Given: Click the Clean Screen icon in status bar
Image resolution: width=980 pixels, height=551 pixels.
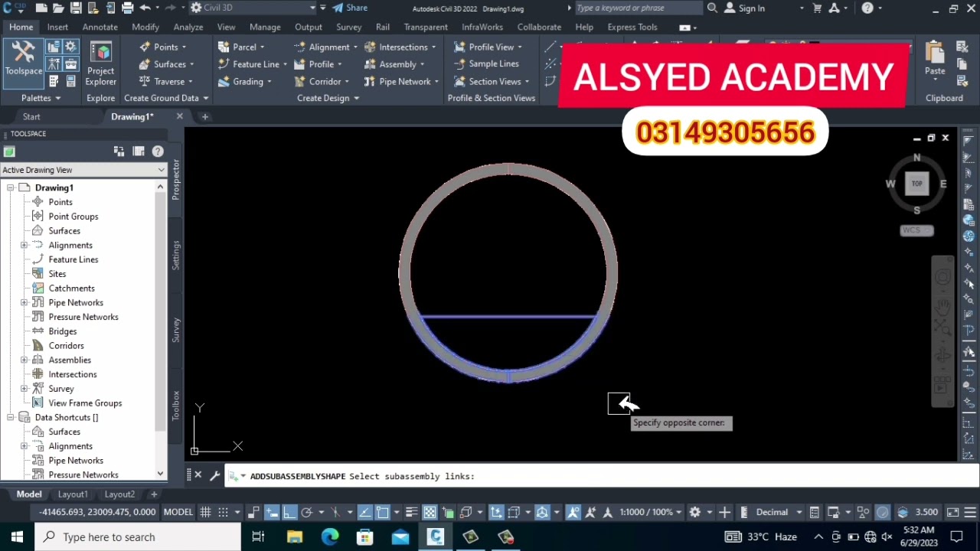Looking at the screenshot, I should pos(952,512).
